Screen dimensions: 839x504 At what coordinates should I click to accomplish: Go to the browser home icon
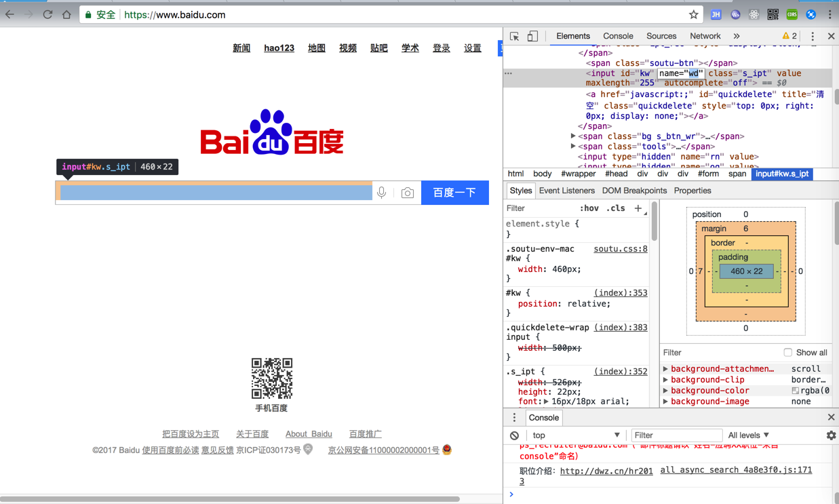click(x=66, y=14)
